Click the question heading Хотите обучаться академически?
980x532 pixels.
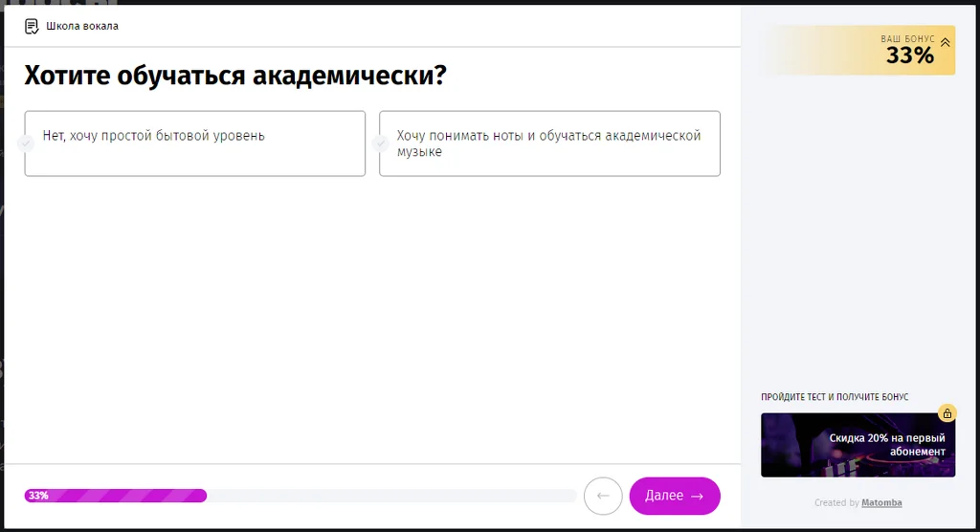[235, 76]
